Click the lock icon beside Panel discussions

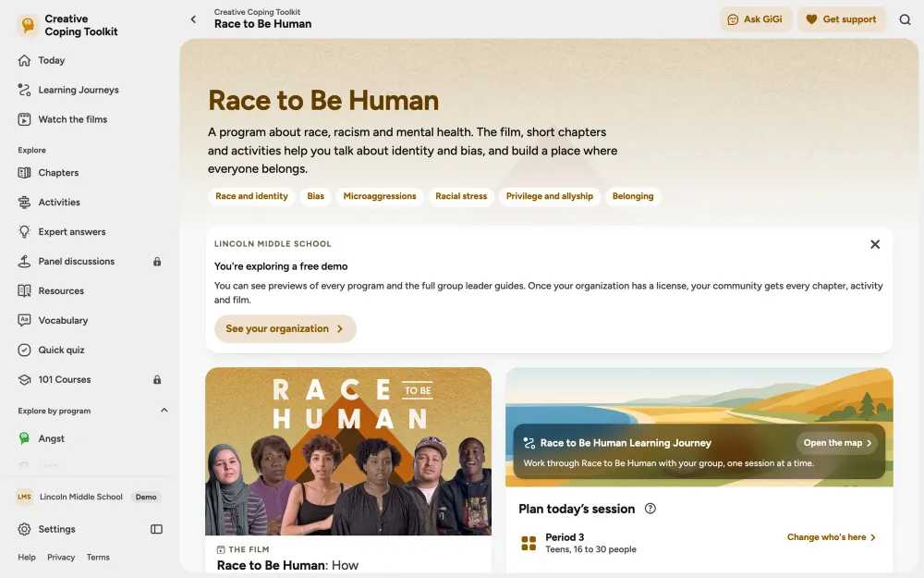pos(157,262)
